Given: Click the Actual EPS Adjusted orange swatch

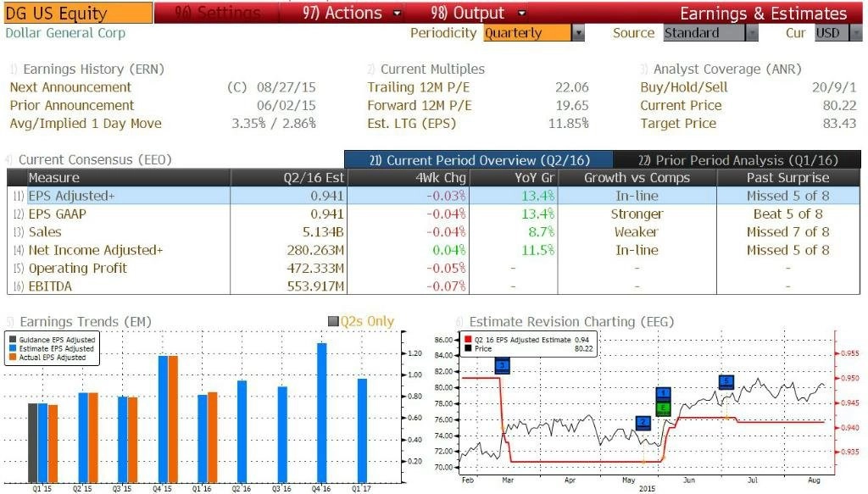Looking at the screenshot, I should 12,358.
